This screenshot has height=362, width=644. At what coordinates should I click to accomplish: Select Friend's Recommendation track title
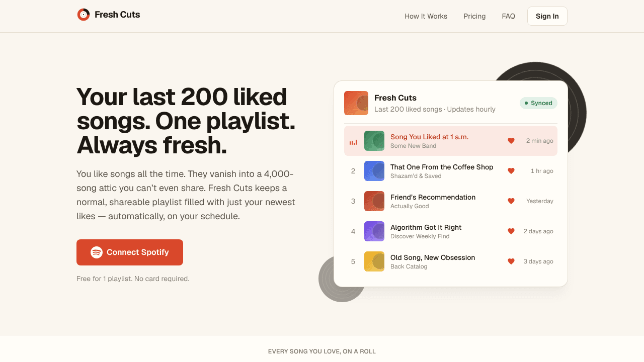(433, 197)
